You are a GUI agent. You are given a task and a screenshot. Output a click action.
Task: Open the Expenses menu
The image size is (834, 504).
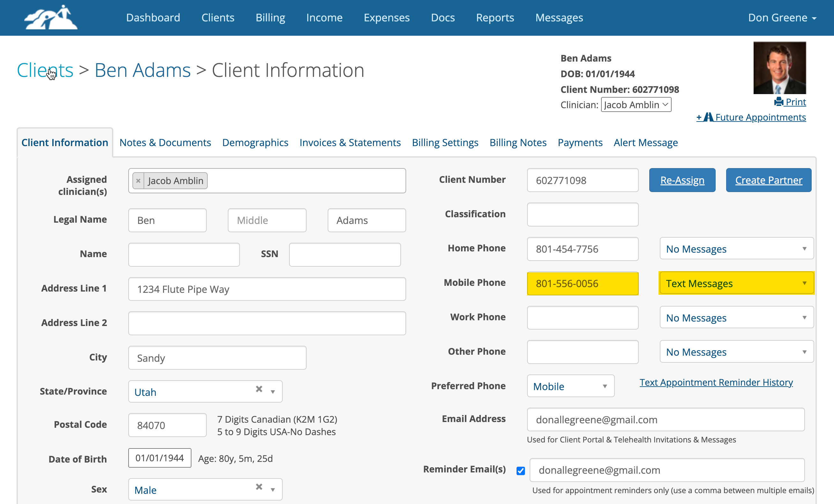(x=387, y=17)
